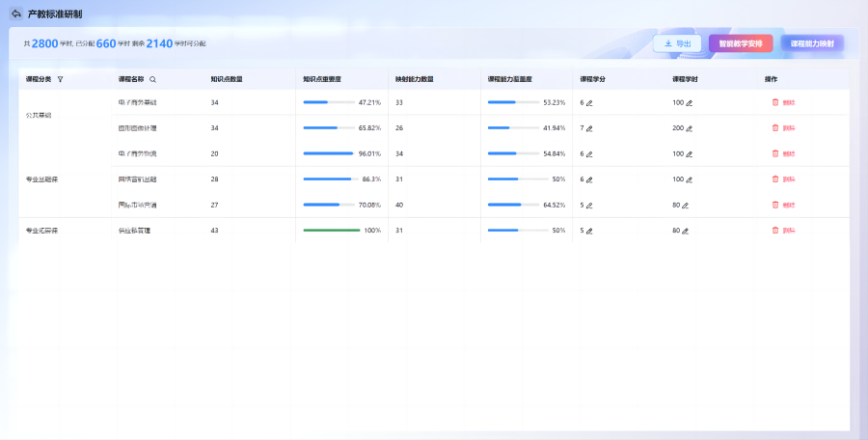Viewport: 868px width, 440px height.
Task: Click the 2140 remaining hours figure
Action: click(159, 43)
